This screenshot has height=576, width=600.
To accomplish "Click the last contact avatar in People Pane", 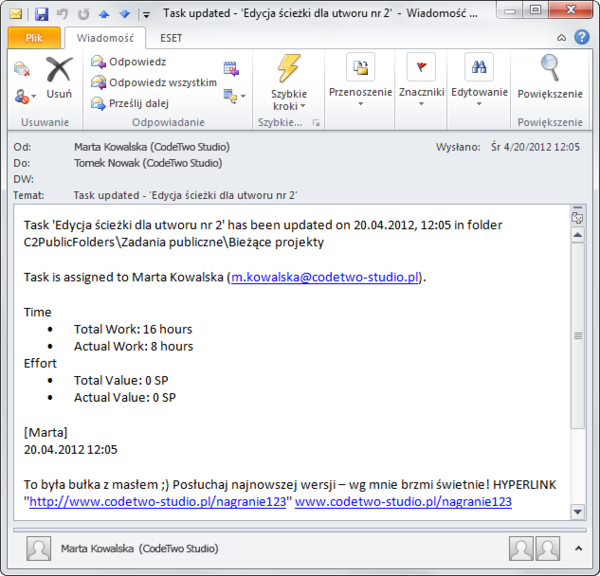I will point(548,548).
